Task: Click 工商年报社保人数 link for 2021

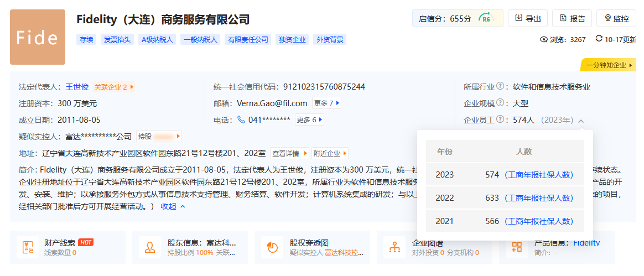Action: [x=538, y=221]
